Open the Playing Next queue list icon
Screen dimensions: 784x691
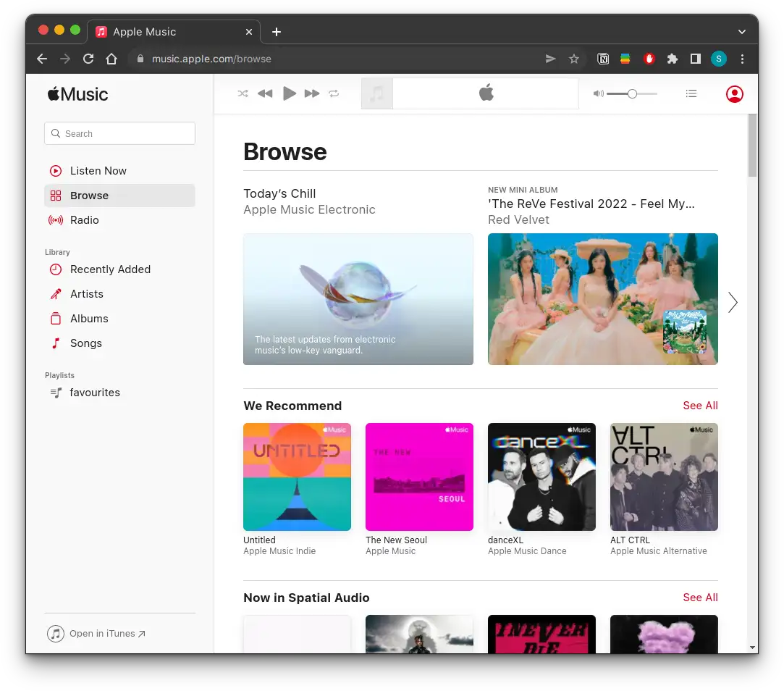tap(691, 93)
